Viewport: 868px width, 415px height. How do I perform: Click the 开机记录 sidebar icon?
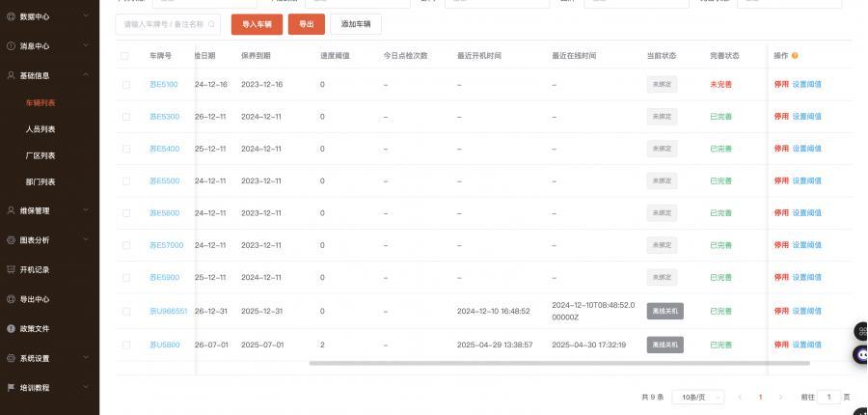[11, 270]
